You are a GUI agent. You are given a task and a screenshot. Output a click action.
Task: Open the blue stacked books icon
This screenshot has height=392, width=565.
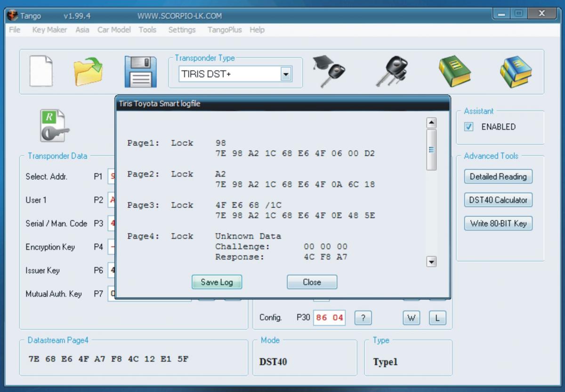click(516, 72)
